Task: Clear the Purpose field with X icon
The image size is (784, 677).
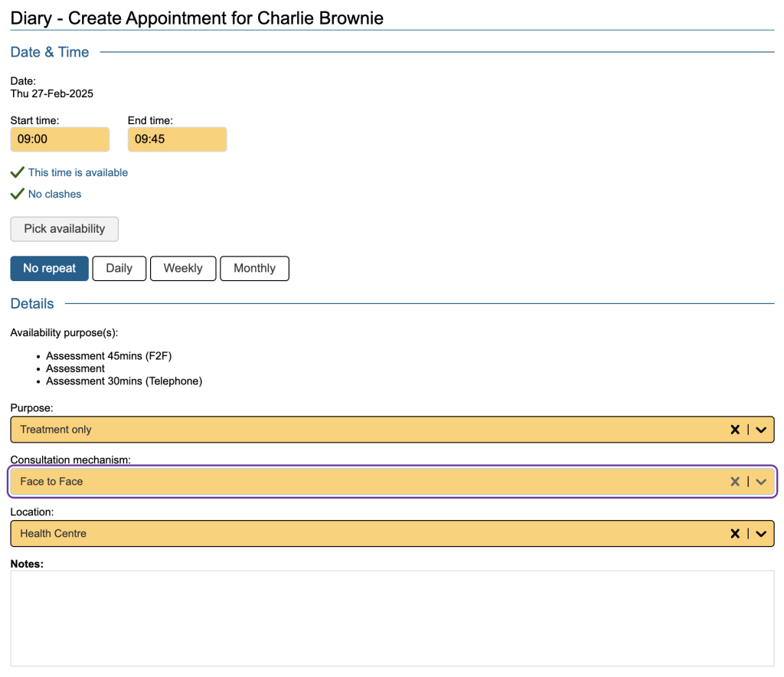Action: tap(735, 430)
